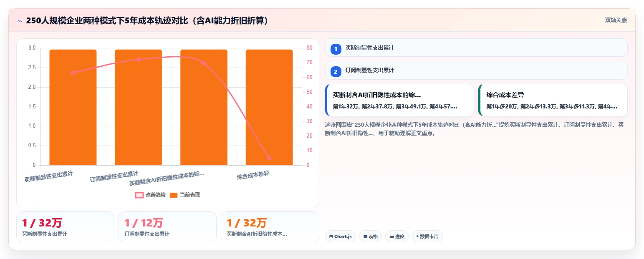Screen dimensions: 644x259
Task: Click the 进度 tag
Action: click(x=397, y=236)
